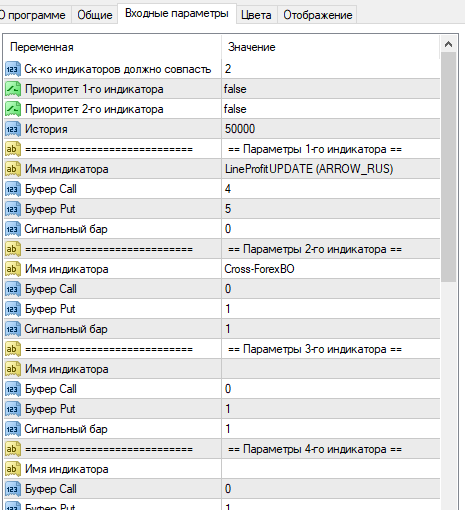465x510 pixels.
Task: Click the string icon of Параметры 2-го индикатора separator
Action: click(13, 249)
